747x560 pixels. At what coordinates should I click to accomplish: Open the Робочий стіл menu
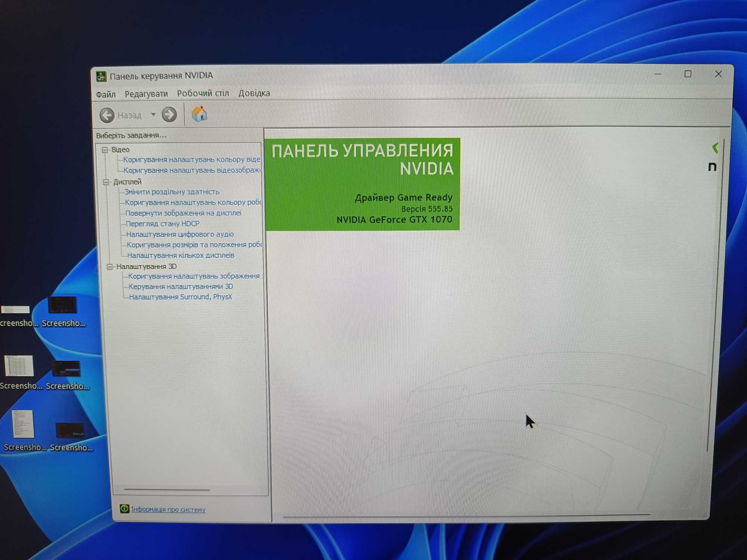[203, 93]
